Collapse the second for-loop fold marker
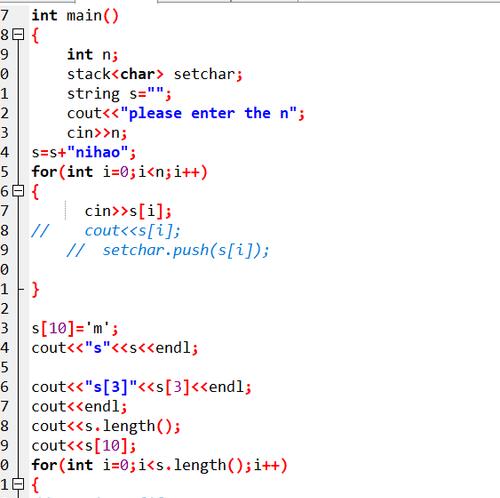The height and width of the screenshot is (498, 500). coord(18,484)
